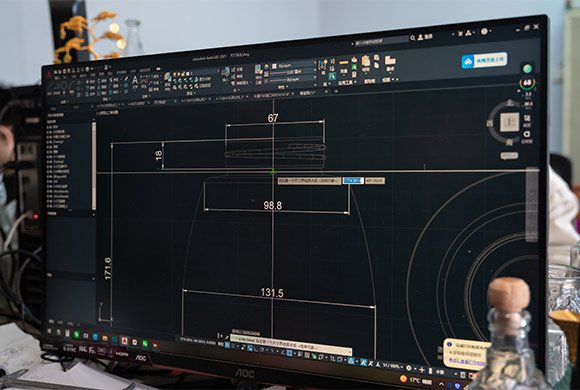Click the green circular widget under the cloud badge

pos(527,68)
